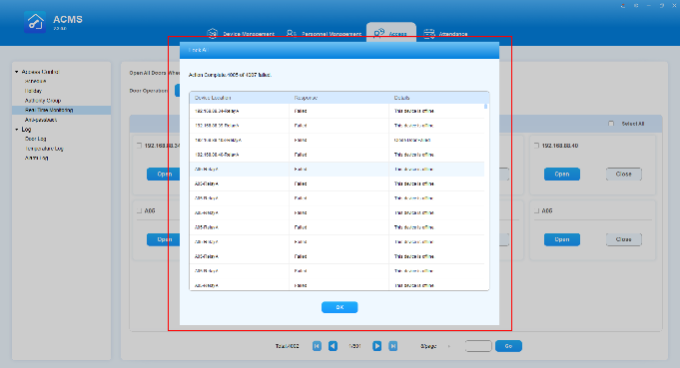This screenshot has height=368, width=680.
Task: Click Open for door 192.168.88.40
Action: 562,174
